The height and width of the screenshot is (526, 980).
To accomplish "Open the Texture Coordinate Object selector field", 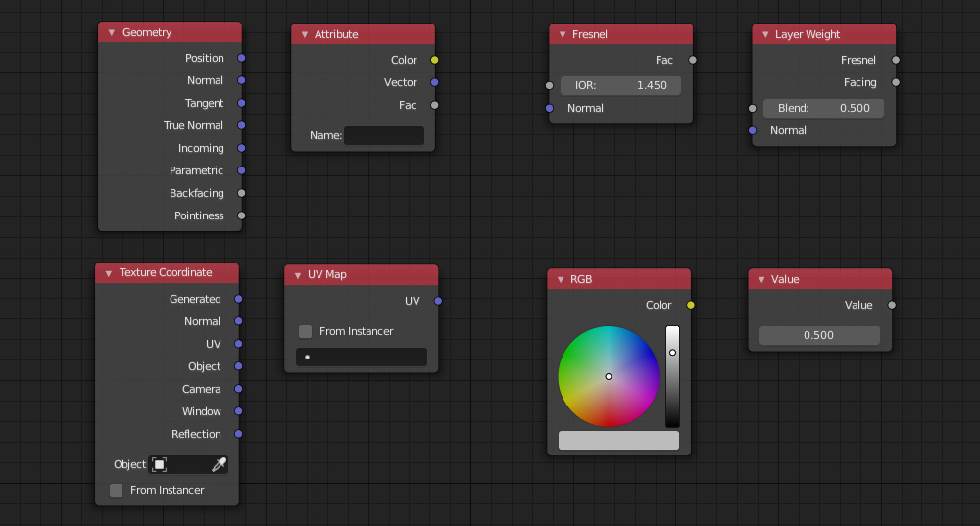I will tap(187, 464).
